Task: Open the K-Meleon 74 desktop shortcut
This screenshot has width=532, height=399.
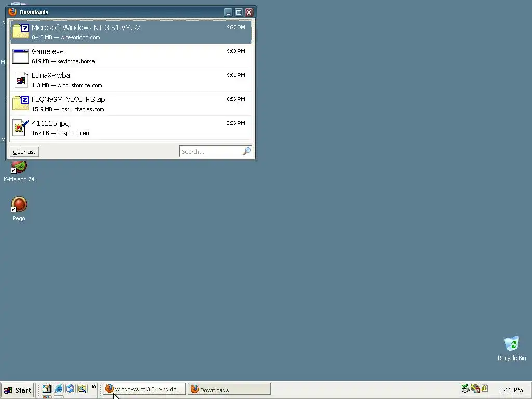Action: [19, 171]
